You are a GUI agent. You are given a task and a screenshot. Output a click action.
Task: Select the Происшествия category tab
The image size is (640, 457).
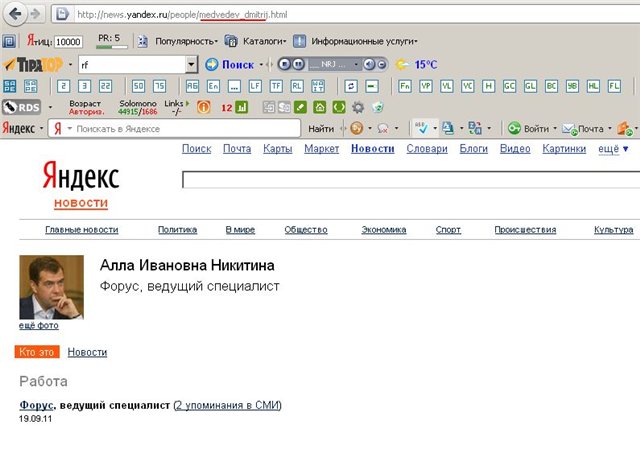pyautogui.click(x=525, y=230)
